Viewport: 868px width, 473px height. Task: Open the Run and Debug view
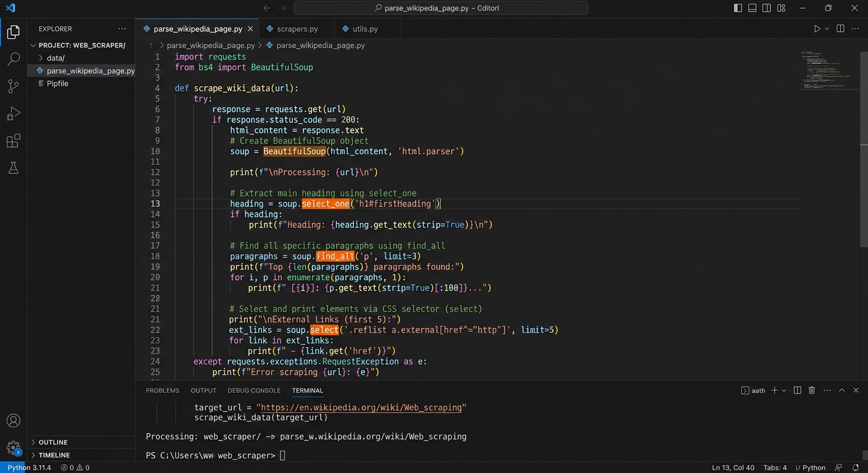click(x=13, y=114)
